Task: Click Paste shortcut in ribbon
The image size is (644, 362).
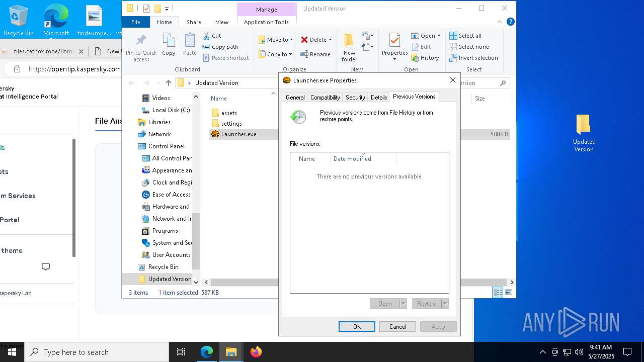Action: point(225,58)
